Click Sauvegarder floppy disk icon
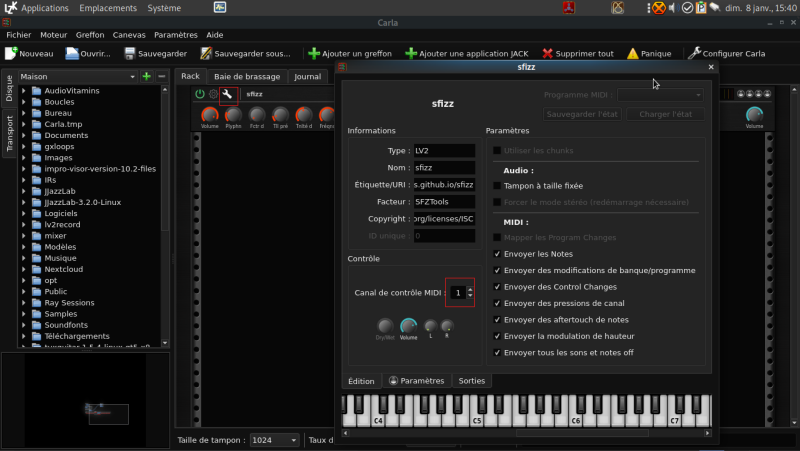Image resolution: width=800 pixels, height=451 pixels. coord(130,54)
